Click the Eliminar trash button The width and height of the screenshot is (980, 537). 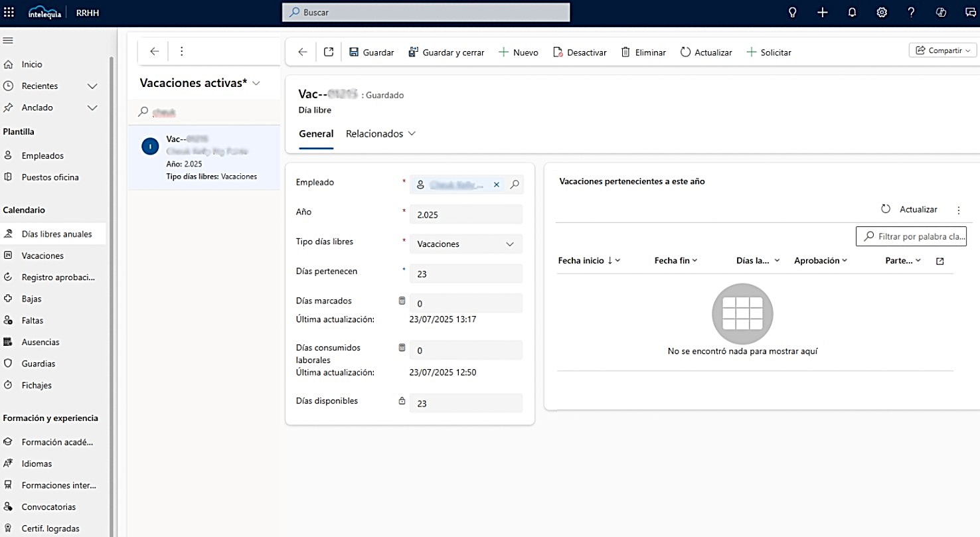tap(643, 52)
